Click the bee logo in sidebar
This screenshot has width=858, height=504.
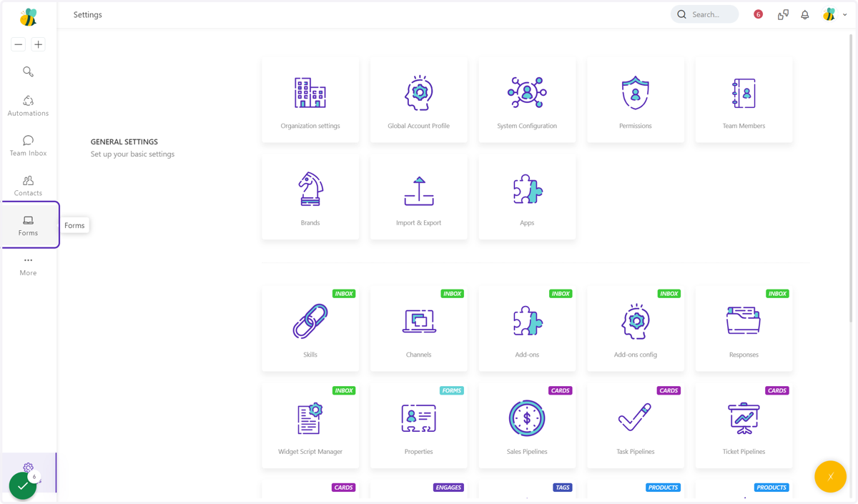coord(29,16)
